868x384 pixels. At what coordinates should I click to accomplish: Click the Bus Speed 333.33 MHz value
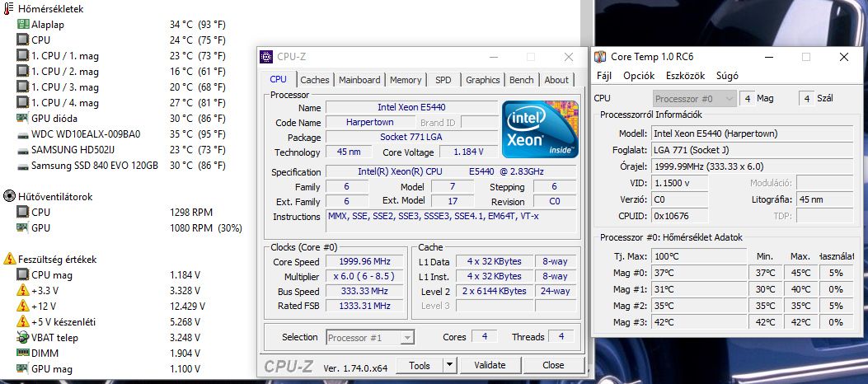(x=365, y=291)
